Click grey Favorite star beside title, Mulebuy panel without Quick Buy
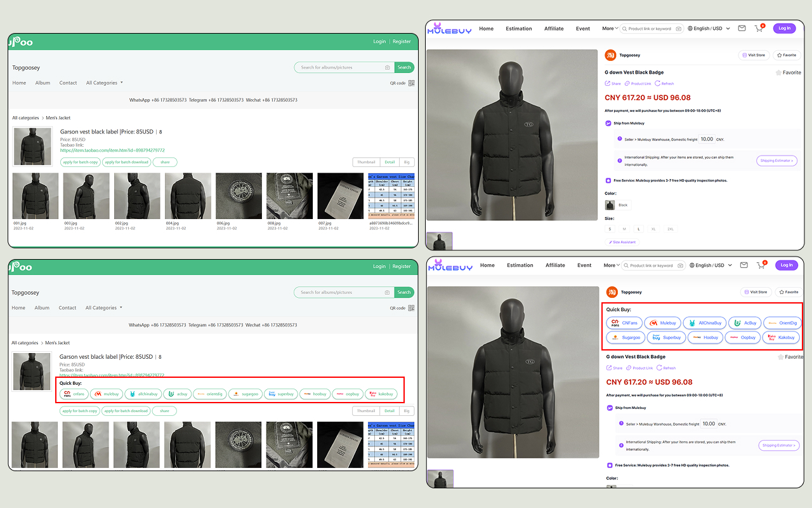The image size is (812, 508). click(779, 72)
